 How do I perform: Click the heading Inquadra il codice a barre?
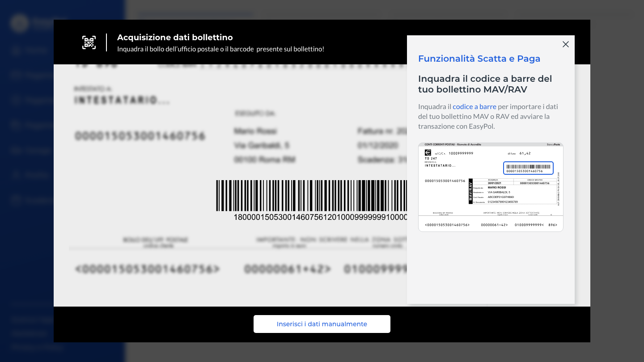pyautogui.click(x=485, y=84)
